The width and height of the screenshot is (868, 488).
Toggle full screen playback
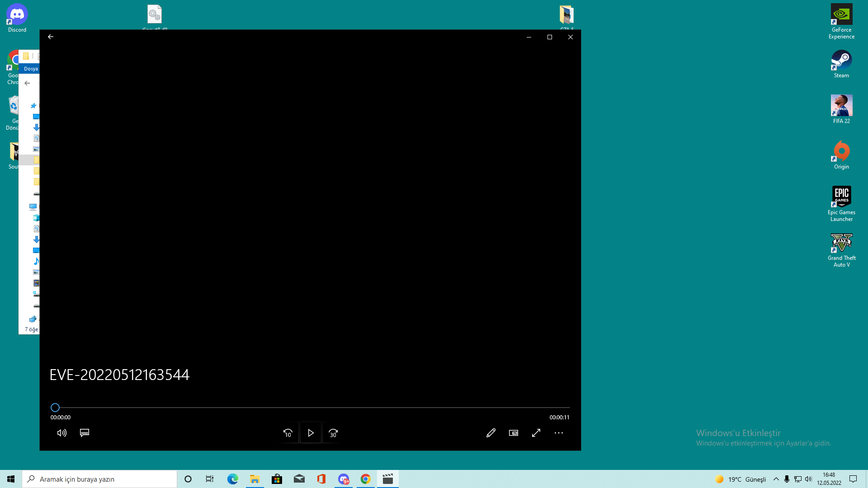pos(536,433)
